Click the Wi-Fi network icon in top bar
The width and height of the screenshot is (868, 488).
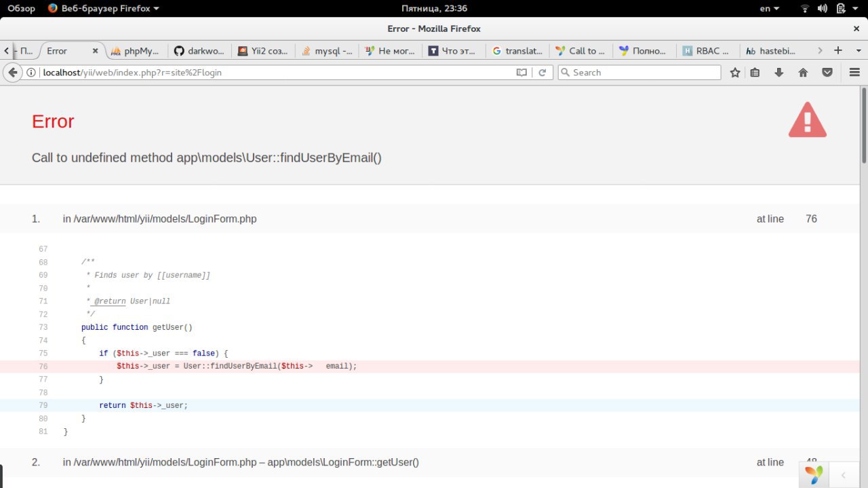pyautogui.click(x=805, y=8)
